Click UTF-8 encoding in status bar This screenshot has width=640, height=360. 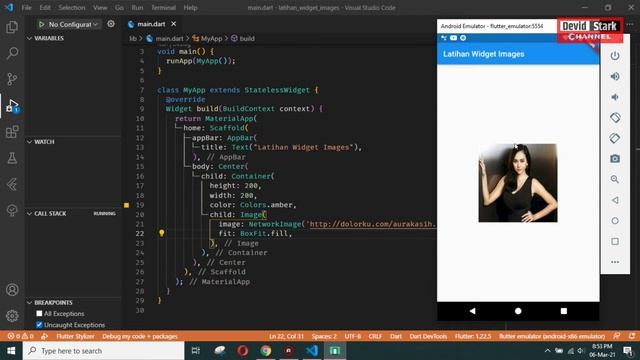point(353,336)
